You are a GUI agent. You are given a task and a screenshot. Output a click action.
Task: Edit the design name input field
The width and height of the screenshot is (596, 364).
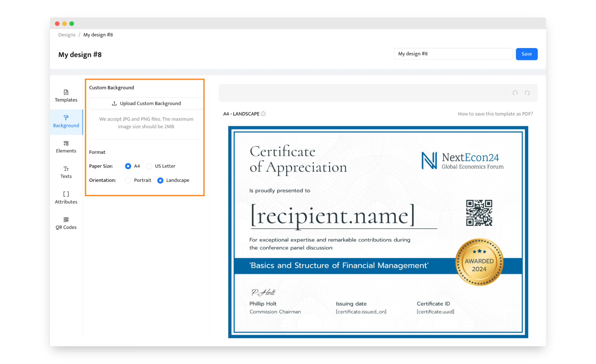453,54
